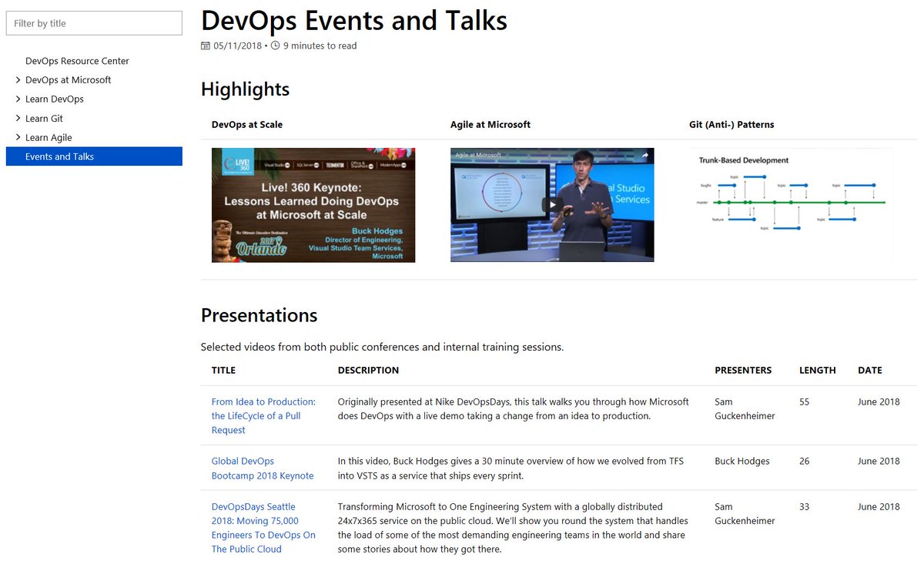
Task: Click the DESCRIPTION column header
Action: [x=368, y=371]
